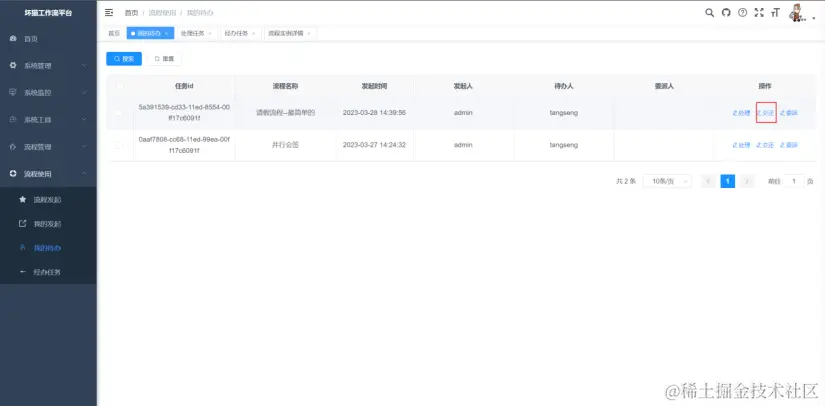Screen dimensions: 825x407
Task: Expand the 系统管理 sidebar menu chevron
Action: pyautogui.click(x=84, y=66)
